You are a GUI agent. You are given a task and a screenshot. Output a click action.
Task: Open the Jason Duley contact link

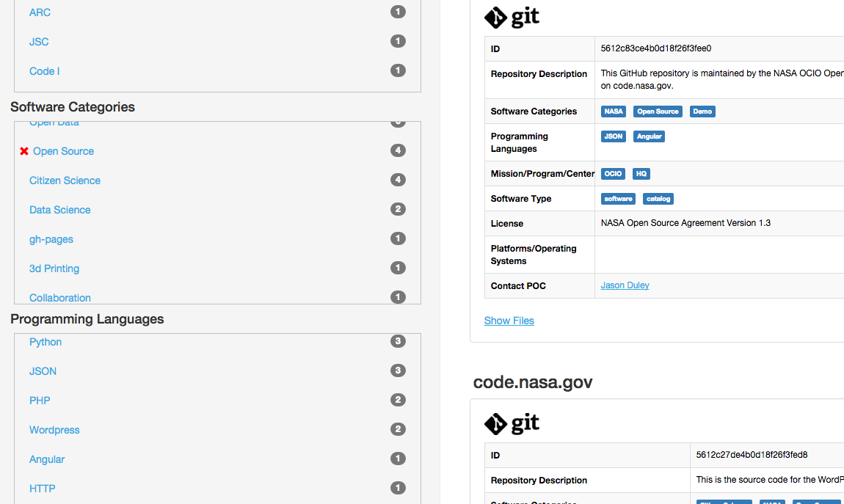tap(625, 285)
